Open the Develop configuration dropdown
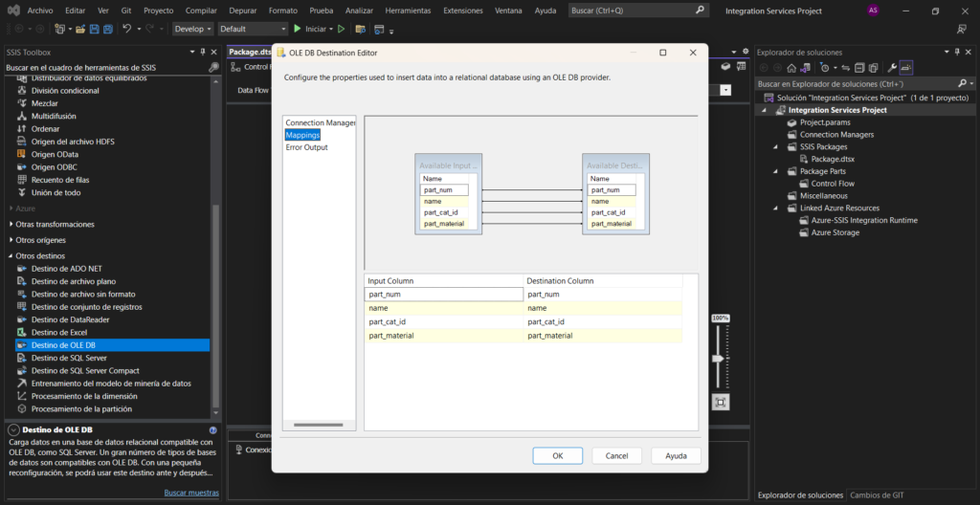980x505 pixels. click(x=193, y=29)
